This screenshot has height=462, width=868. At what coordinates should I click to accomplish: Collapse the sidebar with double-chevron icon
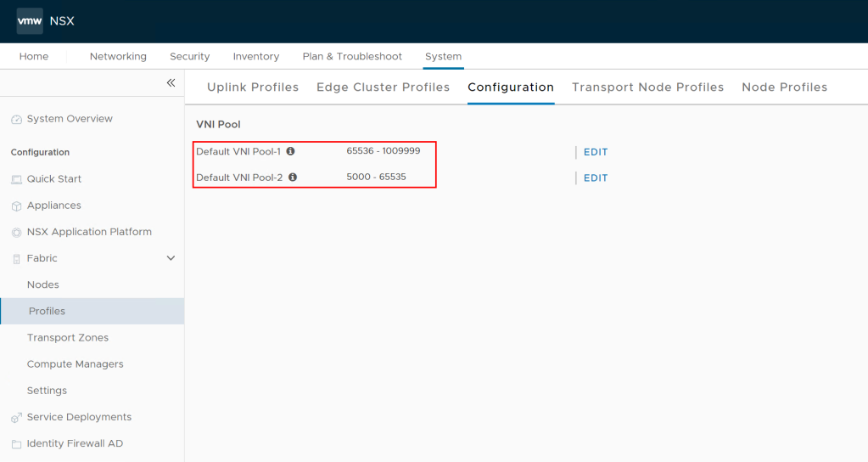click(171, 82)
